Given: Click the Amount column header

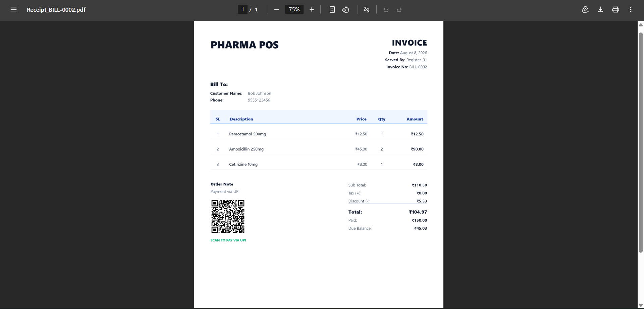Looking at the screenshot, I should pyautogui.click(x=415, y=119).
